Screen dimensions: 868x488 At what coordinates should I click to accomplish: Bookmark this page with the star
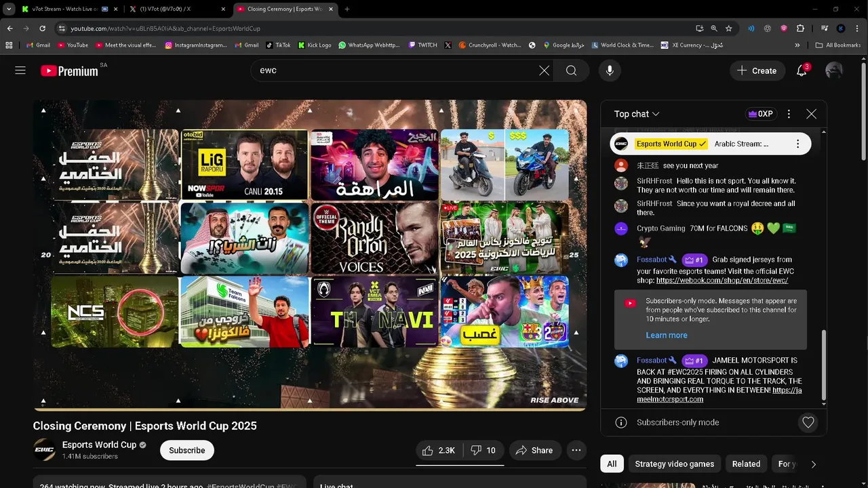point(728,28)
